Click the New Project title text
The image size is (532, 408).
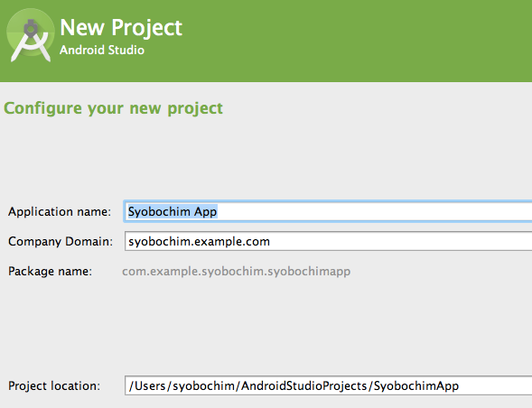click(121, 28)
